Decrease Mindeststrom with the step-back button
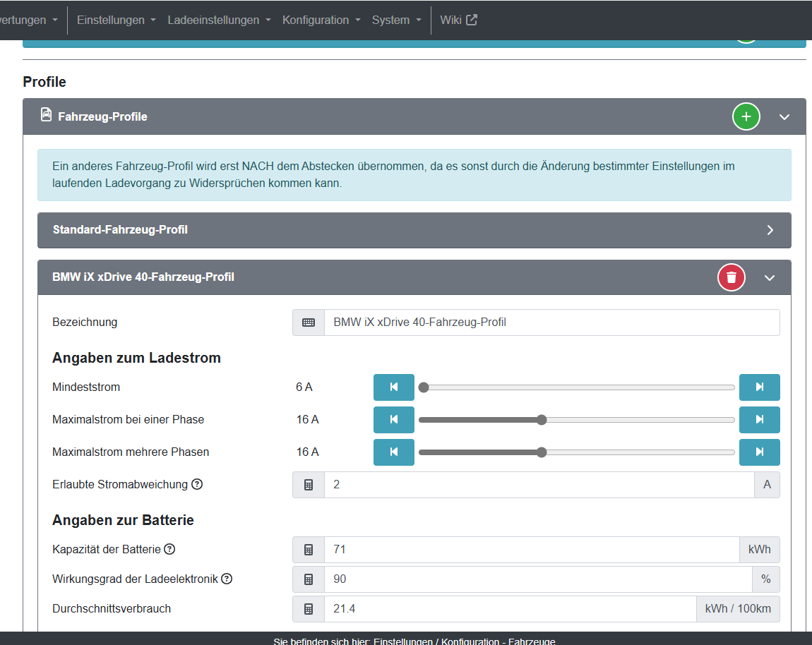Image resolution: width=812 pixels, height=645 pixels. point(393,387)
